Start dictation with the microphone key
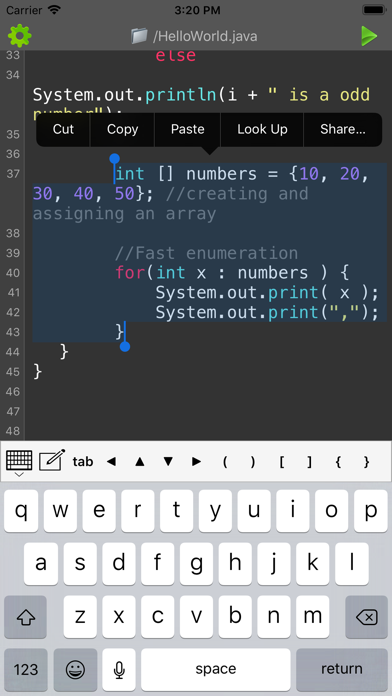392x696 pixels. [x=119, y=669]
